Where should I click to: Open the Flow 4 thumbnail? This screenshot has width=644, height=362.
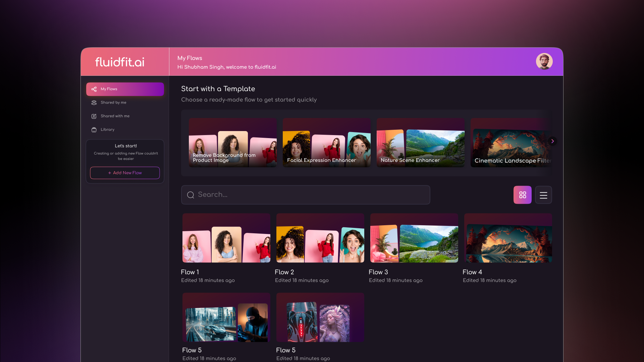click(508, 238)
